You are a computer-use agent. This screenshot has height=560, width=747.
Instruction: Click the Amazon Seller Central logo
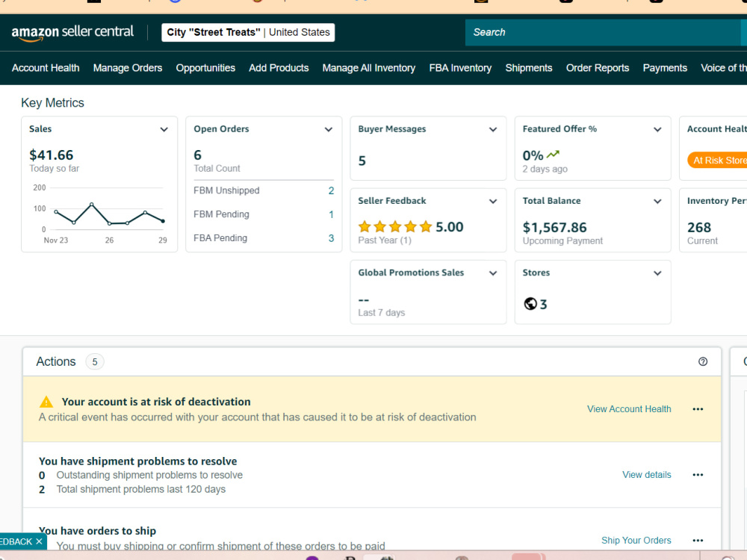click(72, 32)
